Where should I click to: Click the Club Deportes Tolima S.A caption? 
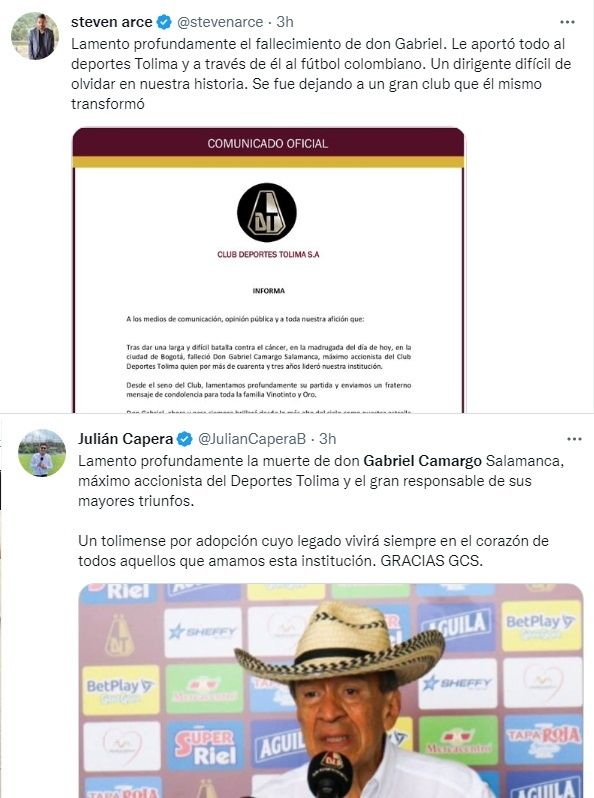pyautogui.click(x=268, y=254)
